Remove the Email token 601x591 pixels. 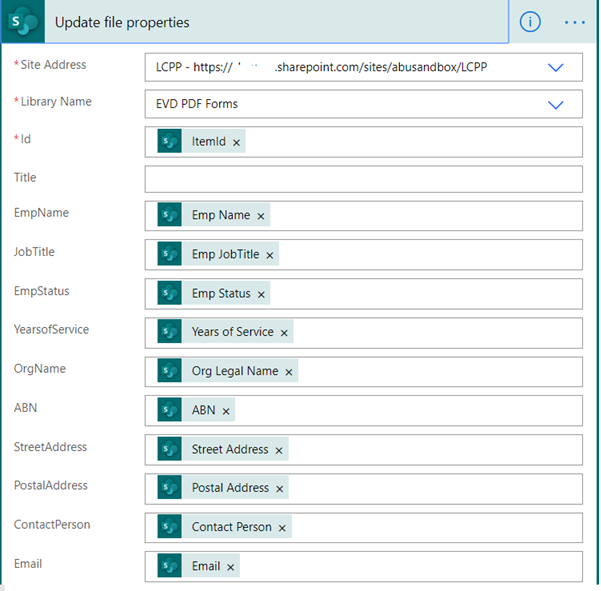pos(230,567)
